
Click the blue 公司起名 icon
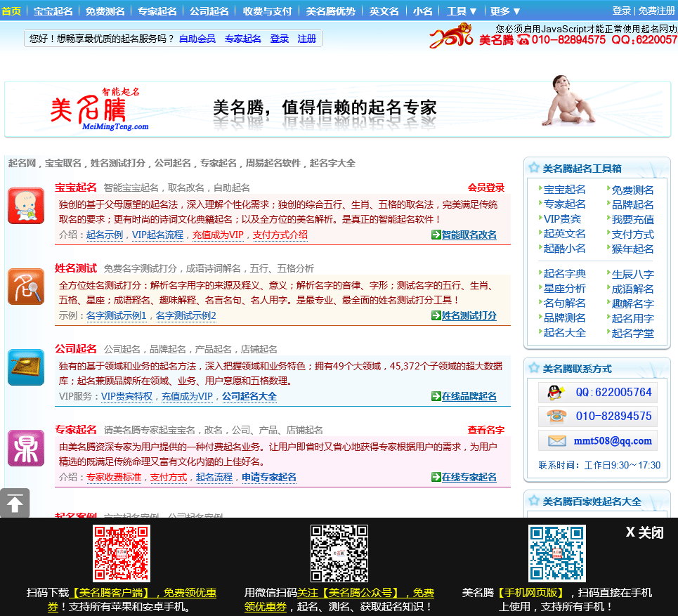point(26,367)
